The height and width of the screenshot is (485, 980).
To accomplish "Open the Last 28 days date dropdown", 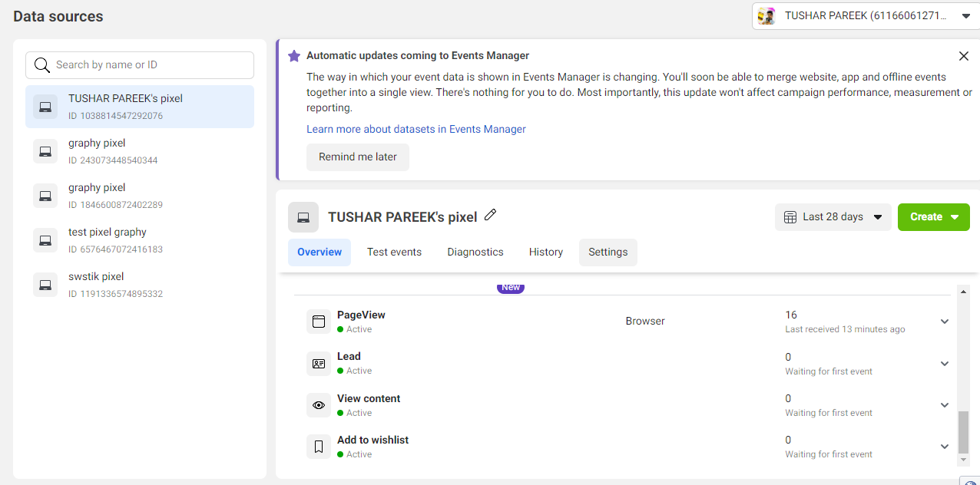I will pyautogui.click(x=833, y=216).
